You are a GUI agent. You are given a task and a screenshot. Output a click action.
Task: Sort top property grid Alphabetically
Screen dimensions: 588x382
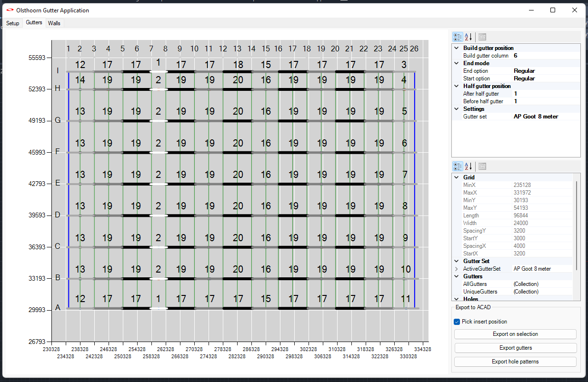tap(468, 37)
